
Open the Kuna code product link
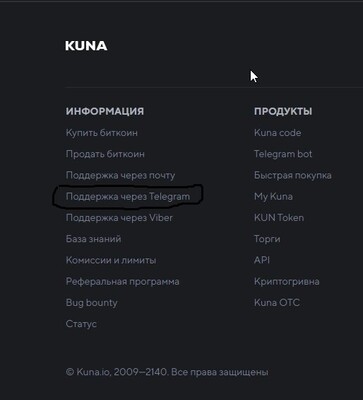pos(278,133)
